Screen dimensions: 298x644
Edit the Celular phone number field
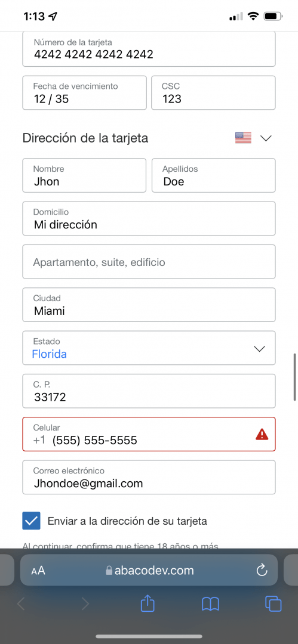(x=149, y=434)
